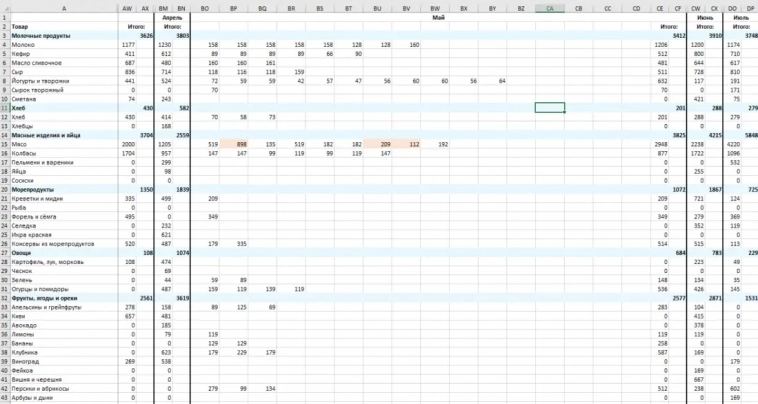
Task: Select the 'Сырок творожный' cell
Action: (x=64, y=90)
